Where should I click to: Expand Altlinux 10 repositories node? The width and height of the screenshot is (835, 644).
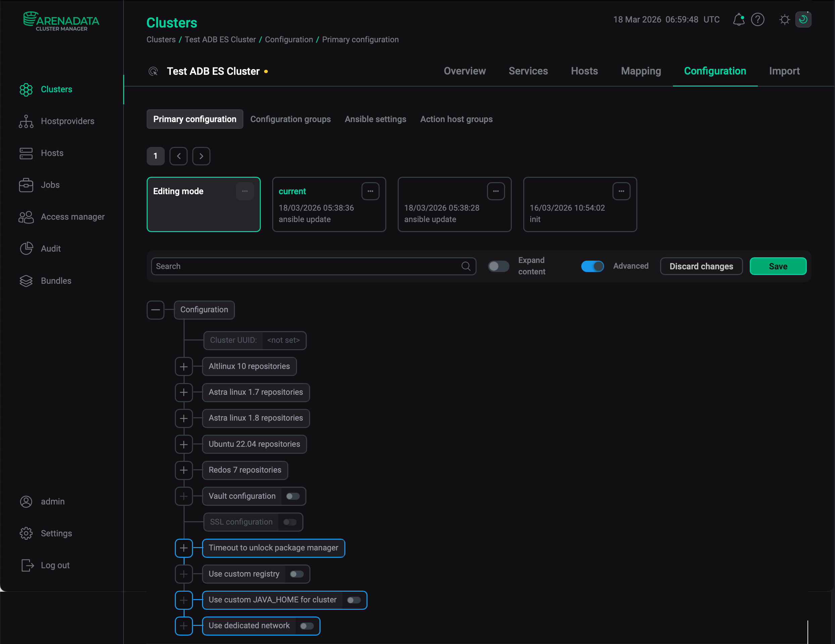tap(184, 367)
